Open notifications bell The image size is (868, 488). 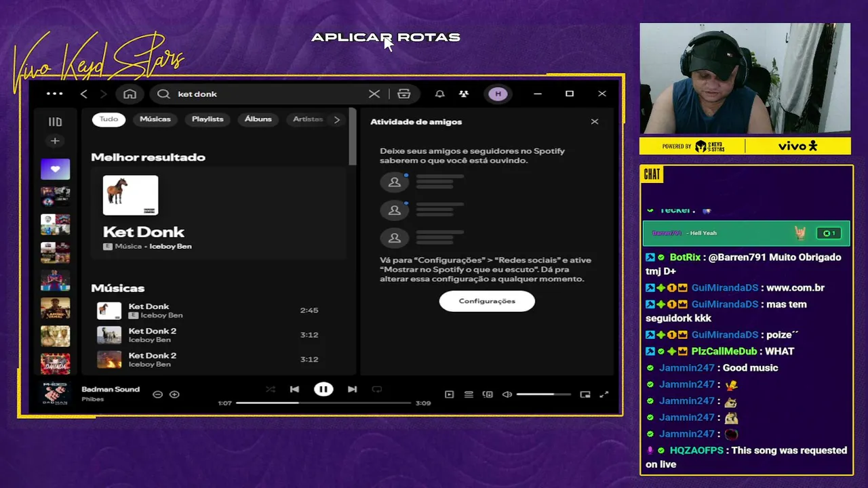440,94
